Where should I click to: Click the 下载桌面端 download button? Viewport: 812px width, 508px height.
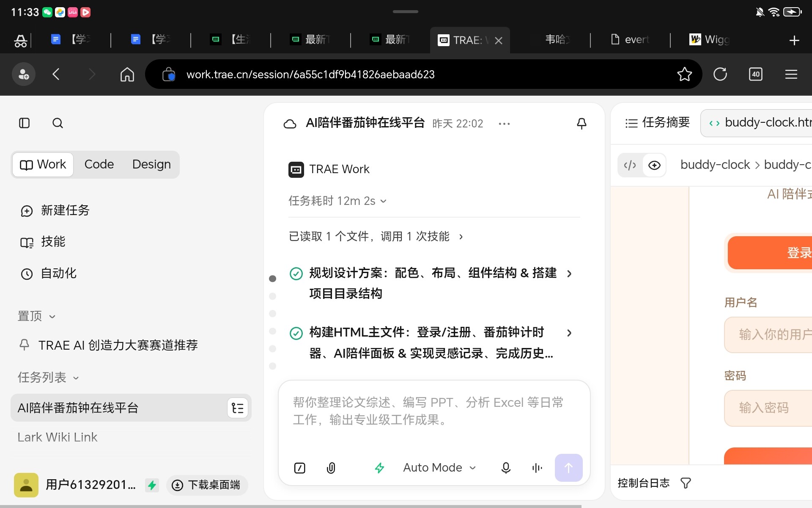(207, 485)
